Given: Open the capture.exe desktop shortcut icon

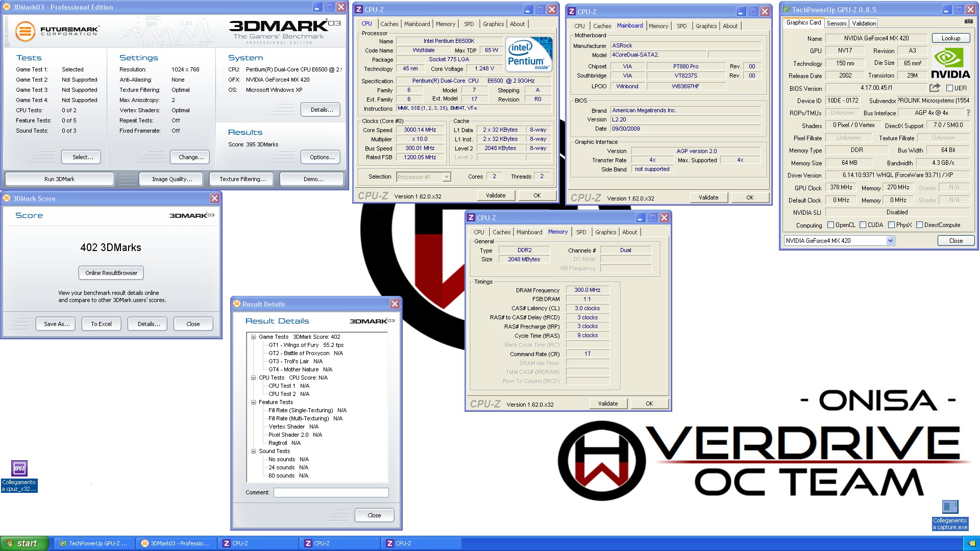Looking at the screenshot, I should pos(950,507).
